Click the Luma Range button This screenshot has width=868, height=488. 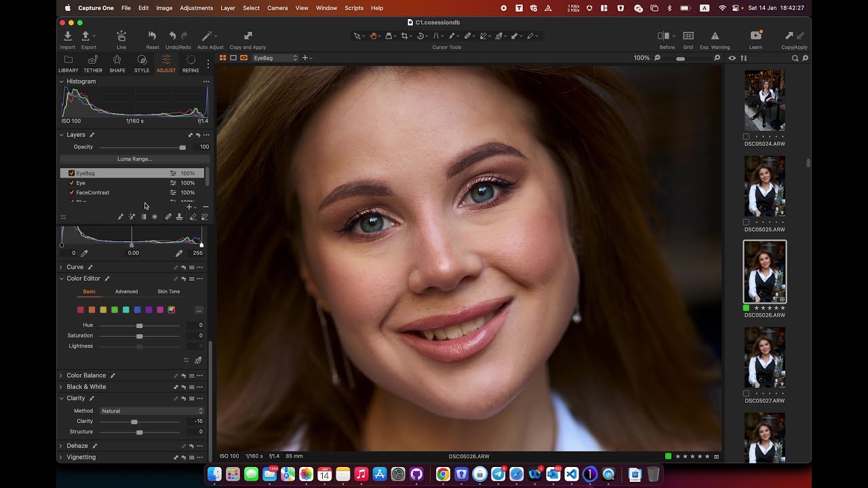[135, 159]
